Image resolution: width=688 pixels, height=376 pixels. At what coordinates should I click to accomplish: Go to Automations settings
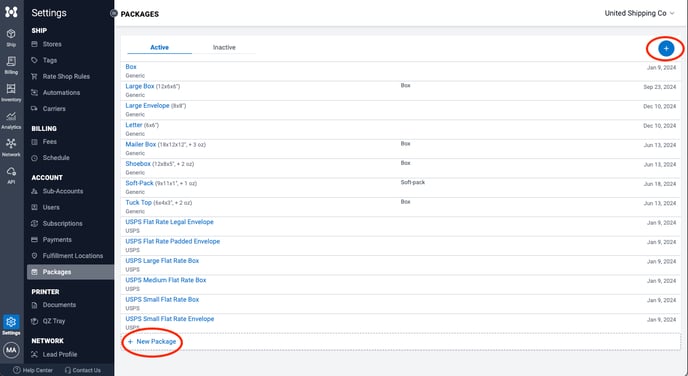click(x=61, y=93)
